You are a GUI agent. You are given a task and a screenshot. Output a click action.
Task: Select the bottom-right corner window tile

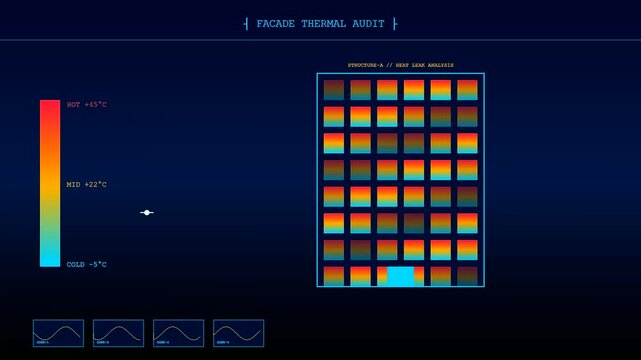[467, 276]
